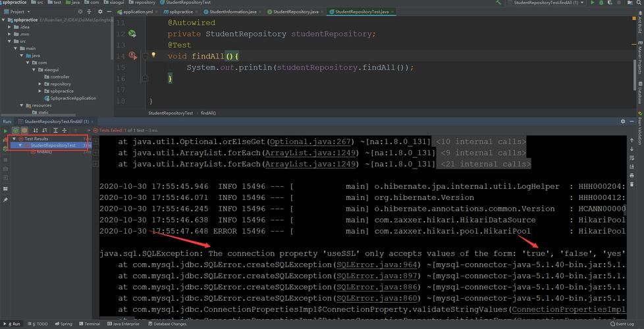Open SQLError.java:860 link in the stack trace
Viewport: 644px width, 329px height.
pos(377,298)
